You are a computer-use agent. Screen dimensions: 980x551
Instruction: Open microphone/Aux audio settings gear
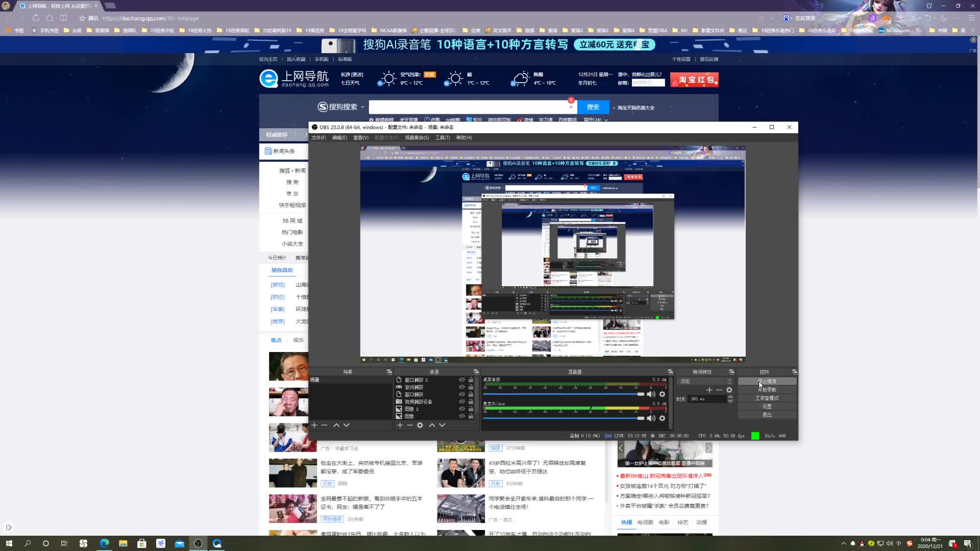662,418
